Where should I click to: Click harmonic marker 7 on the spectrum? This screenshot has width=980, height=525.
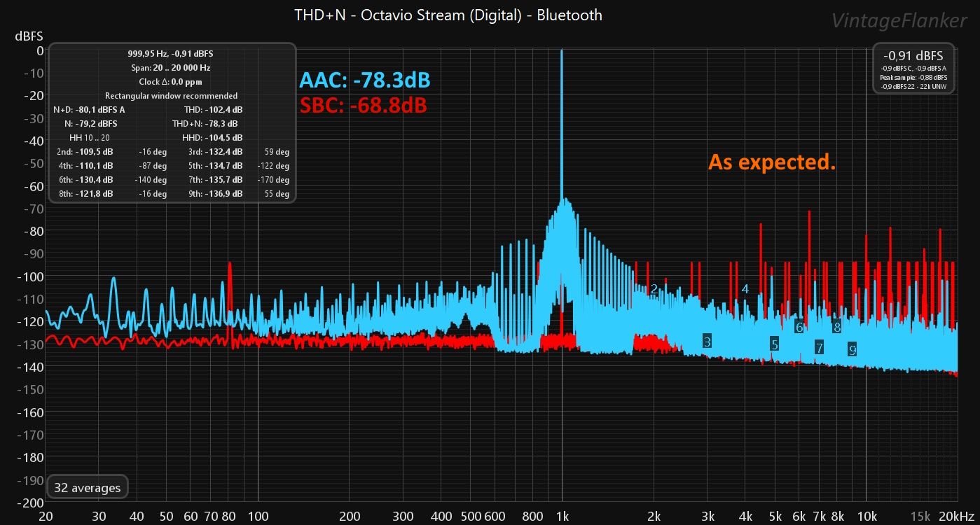tap(819, 347)
